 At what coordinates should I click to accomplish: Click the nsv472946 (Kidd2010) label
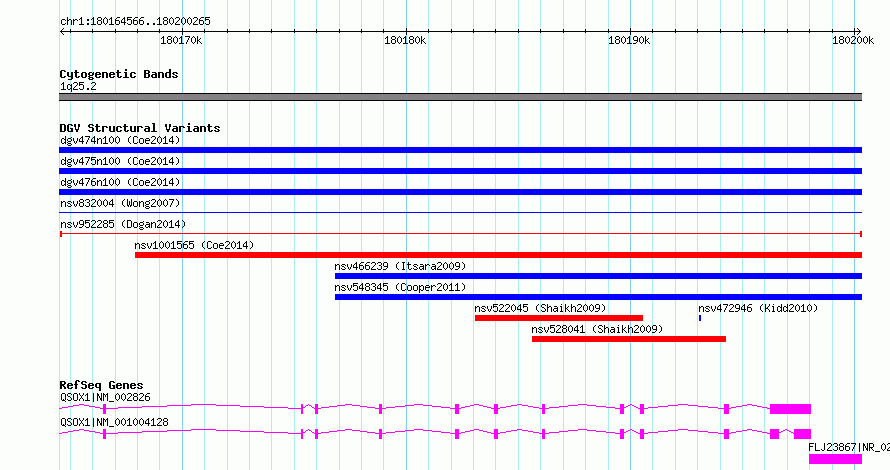[x=758, y=308]
